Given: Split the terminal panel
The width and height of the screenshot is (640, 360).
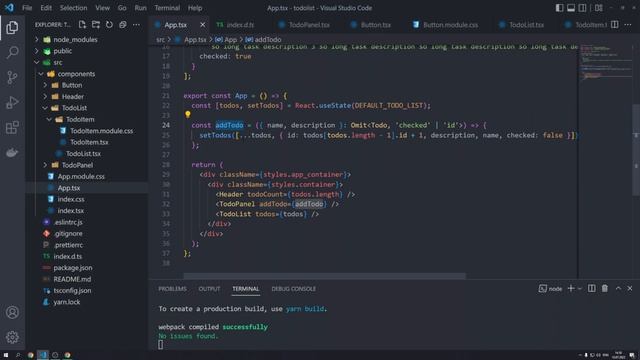Looking at the screenshot, I should 591,289.
